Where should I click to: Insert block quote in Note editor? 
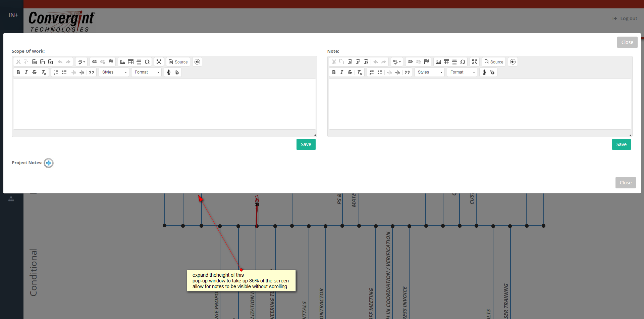(x=407, y=72)
